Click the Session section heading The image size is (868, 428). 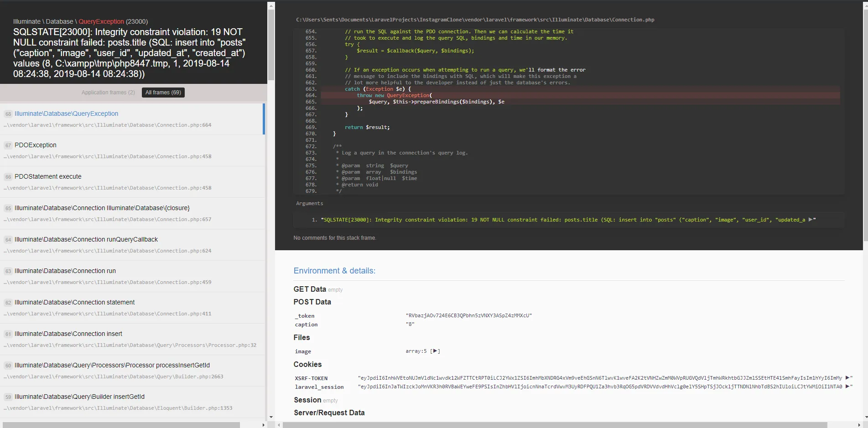tap(307, 400)
